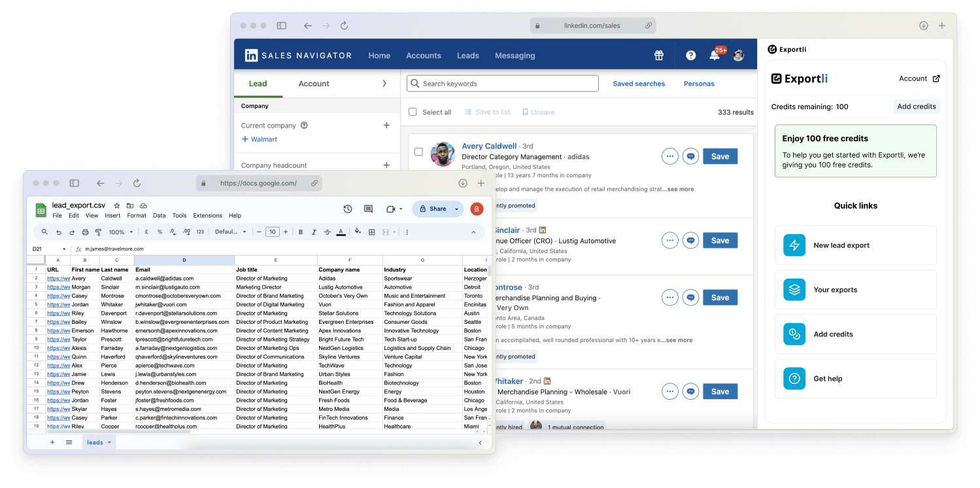Image resolution: width=980 pixels, height=488 pixels.
Task: Open Avery Caldwell's profile link
Action: pos(489,147)
